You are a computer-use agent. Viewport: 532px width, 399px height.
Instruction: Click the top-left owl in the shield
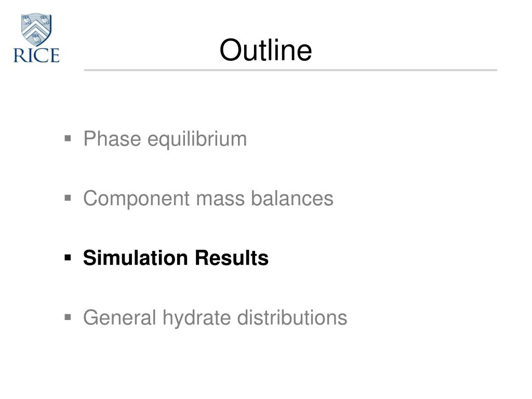coord(27,20)
